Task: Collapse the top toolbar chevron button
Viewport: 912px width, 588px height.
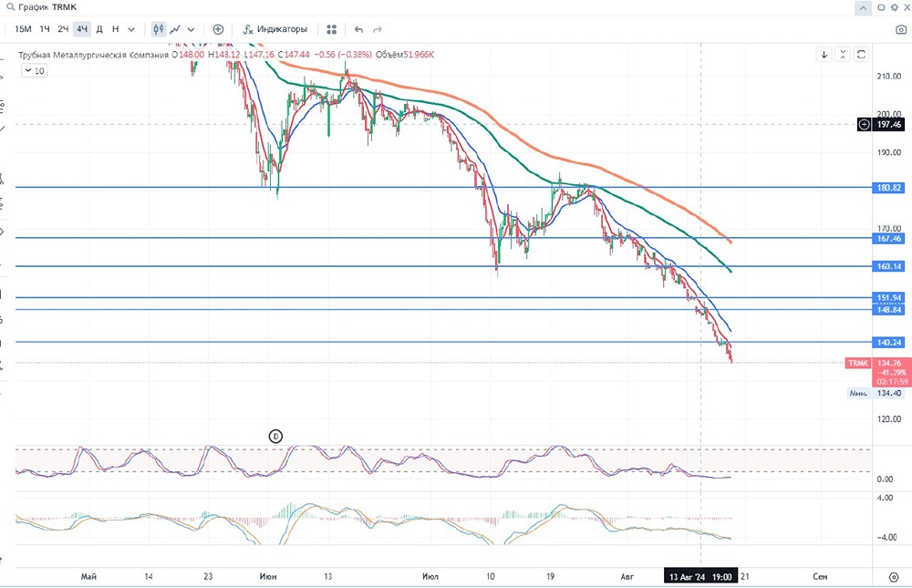Action: [863, 8]
